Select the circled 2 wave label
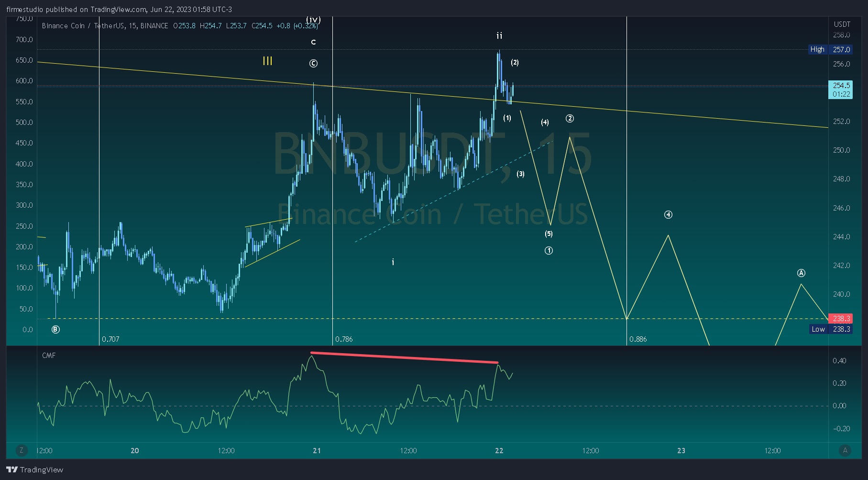 coord(570,118)
